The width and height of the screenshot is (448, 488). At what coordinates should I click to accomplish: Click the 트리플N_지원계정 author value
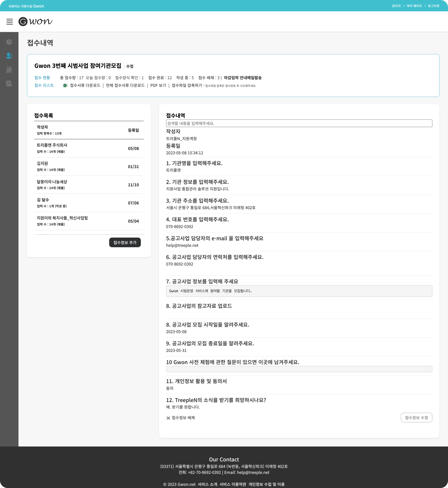pos(181,139)
